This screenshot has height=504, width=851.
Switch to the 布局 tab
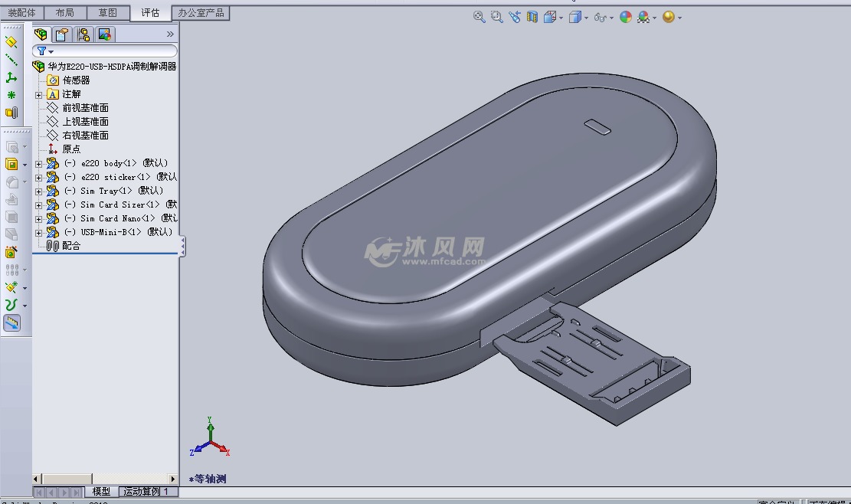pyautogui.click(x=64, y=12)
